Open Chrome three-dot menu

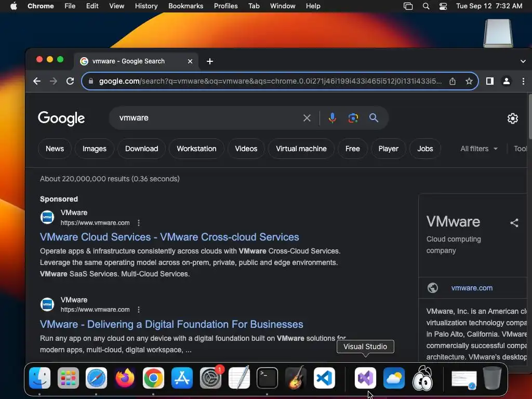(x=523, y=81)
